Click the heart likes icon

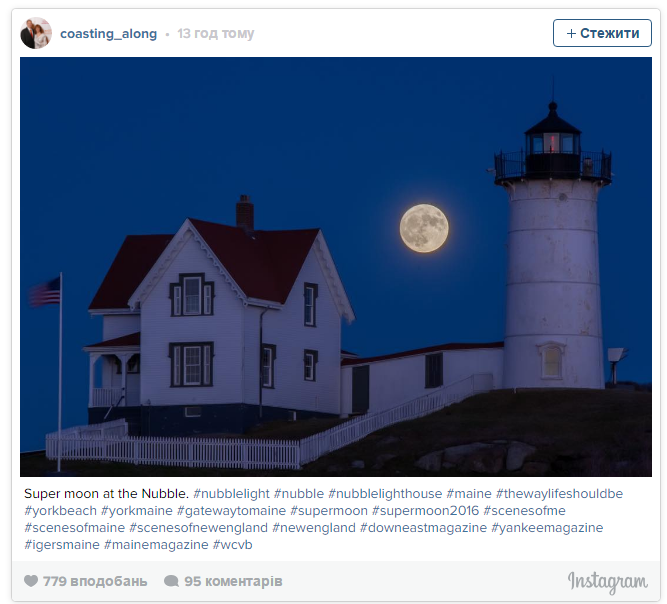tap(31, 581)
